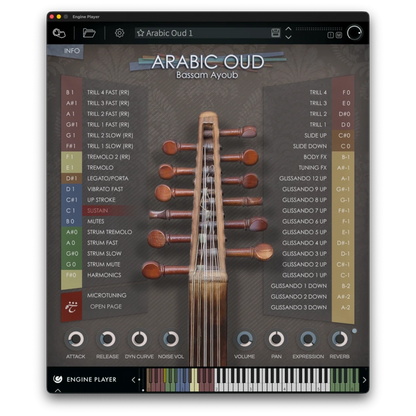This screenshot has width=416, height=416.
Task: Select the TREMOLO 2 (RR) articulation
Action: pos(108,157)
